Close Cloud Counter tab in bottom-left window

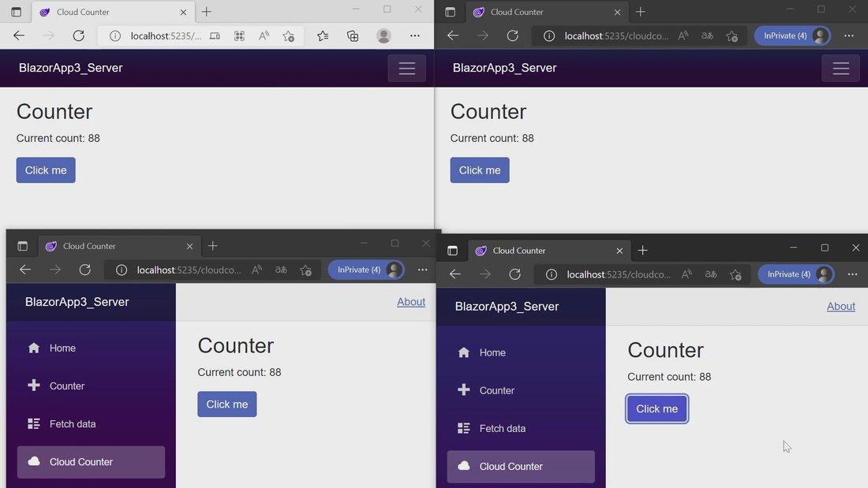tap(189, 246)
